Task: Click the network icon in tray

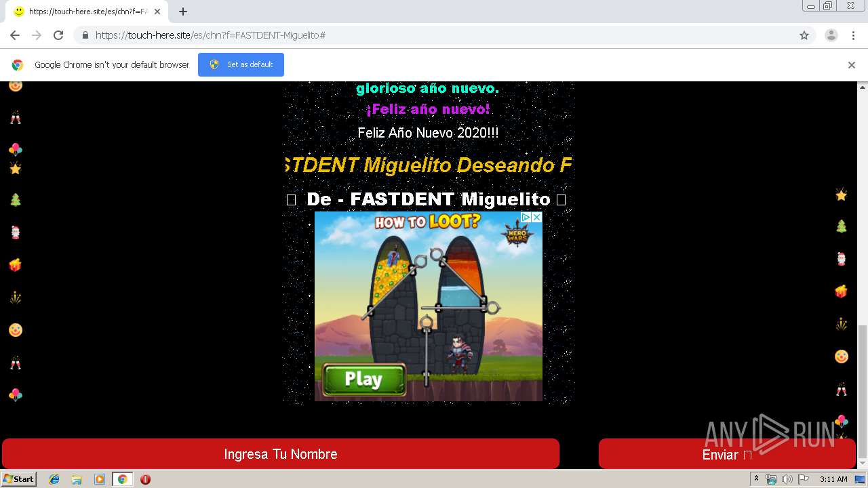Action: (771, 479)
